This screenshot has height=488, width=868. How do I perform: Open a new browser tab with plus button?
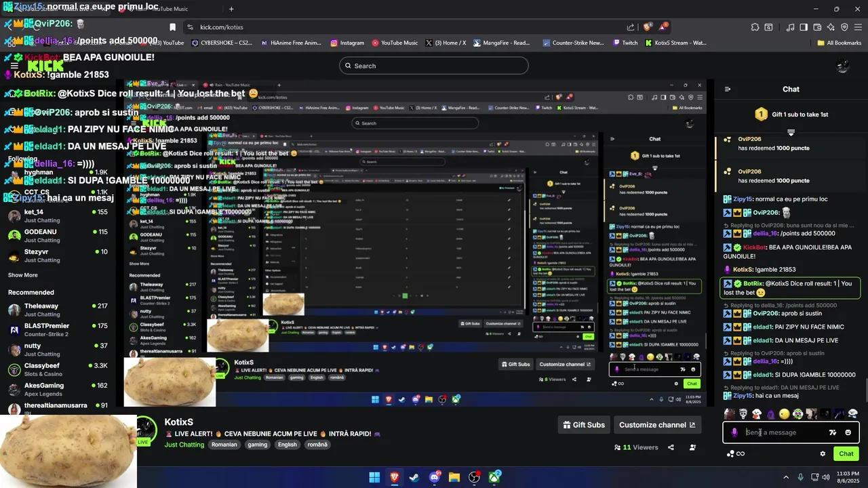pos(231,9)
